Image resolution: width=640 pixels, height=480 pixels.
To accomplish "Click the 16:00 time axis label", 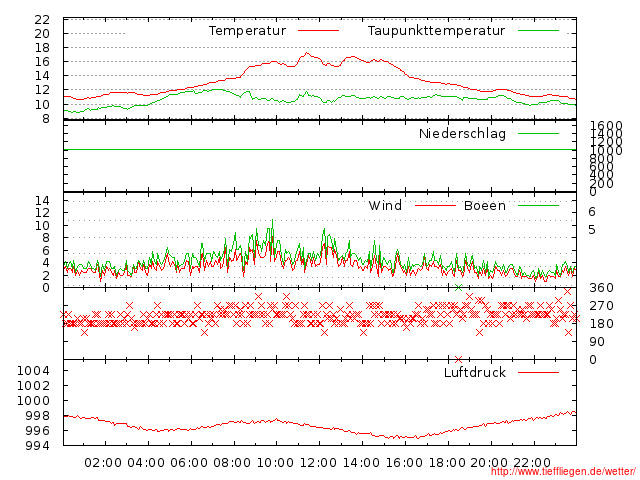I will pos(404,463).
